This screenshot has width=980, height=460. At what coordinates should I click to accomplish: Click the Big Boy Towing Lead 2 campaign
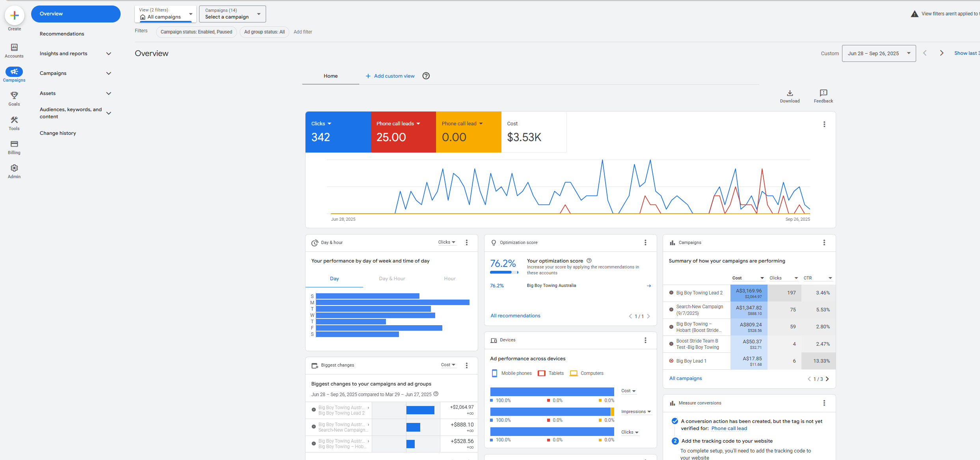click(x=699, y=293)
